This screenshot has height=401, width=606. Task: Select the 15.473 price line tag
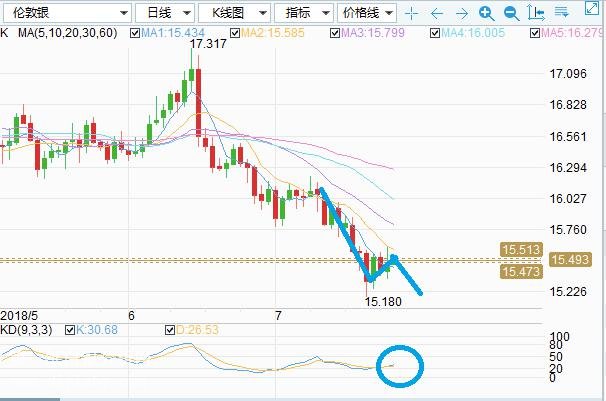[x=521, y=272]
